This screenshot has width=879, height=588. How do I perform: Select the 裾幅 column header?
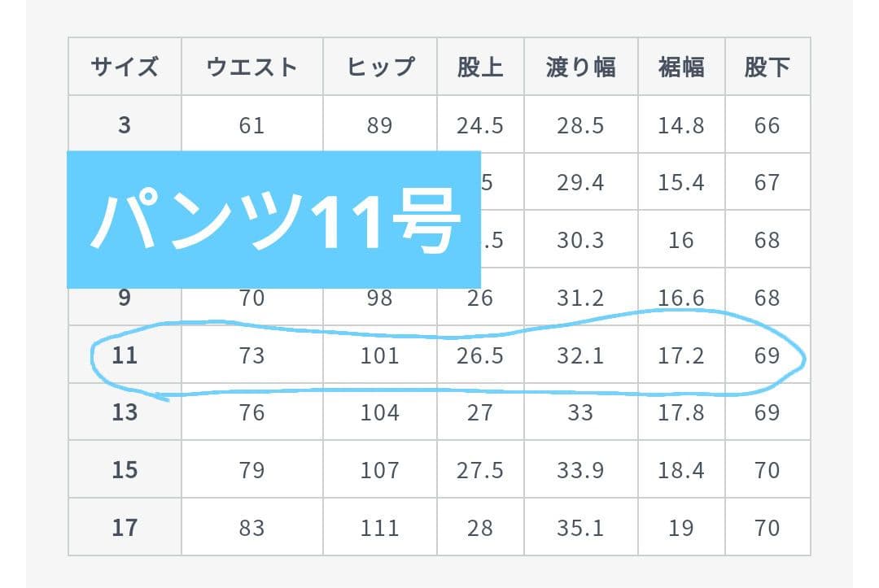pos(681,67)
